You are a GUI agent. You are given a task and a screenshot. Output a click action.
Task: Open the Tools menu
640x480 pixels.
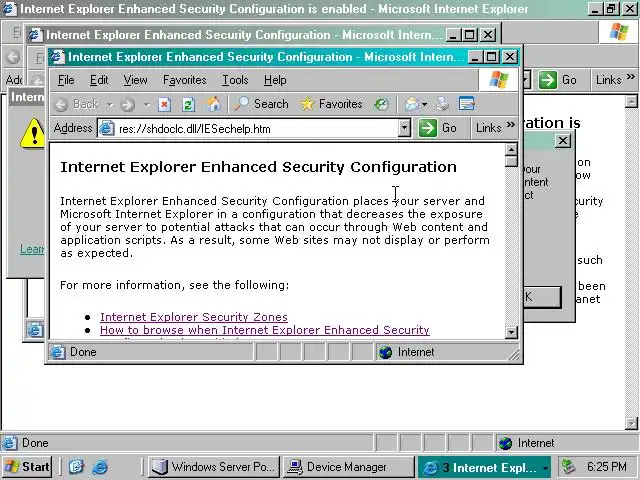(235, 80)
